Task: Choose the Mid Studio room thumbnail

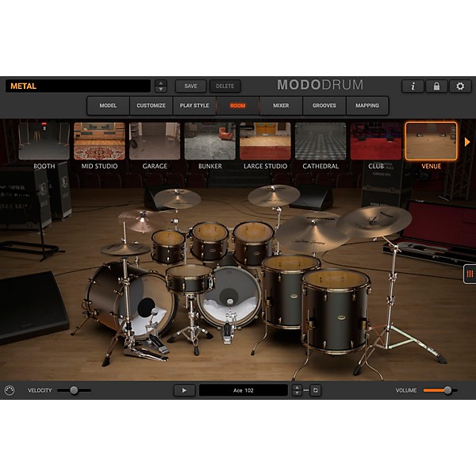Action: (99, 141)
